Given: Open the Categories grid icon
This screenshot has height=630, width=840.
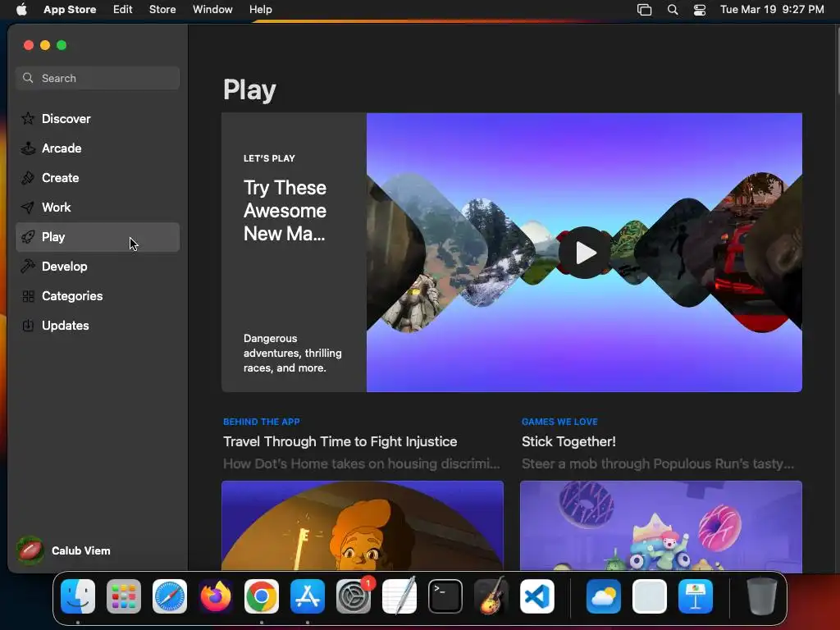Looking at the screenshot, I should click(28, 295).
